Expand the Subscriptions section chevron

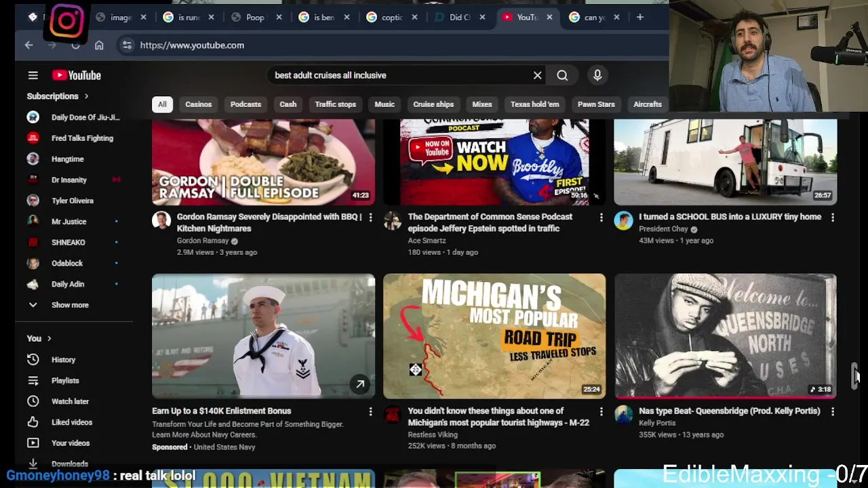pyautogui.click(x=86, y=96)
